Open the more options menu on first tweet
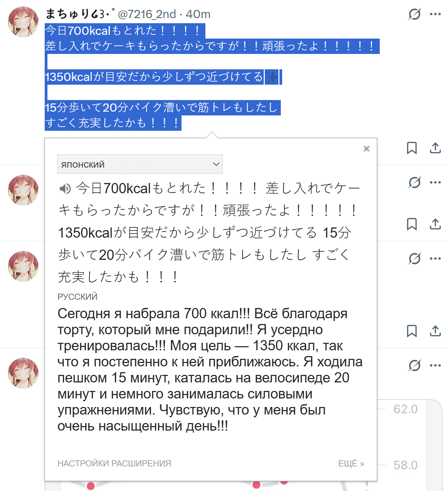Viewport: 448px width, 491px height. [435, 14]
